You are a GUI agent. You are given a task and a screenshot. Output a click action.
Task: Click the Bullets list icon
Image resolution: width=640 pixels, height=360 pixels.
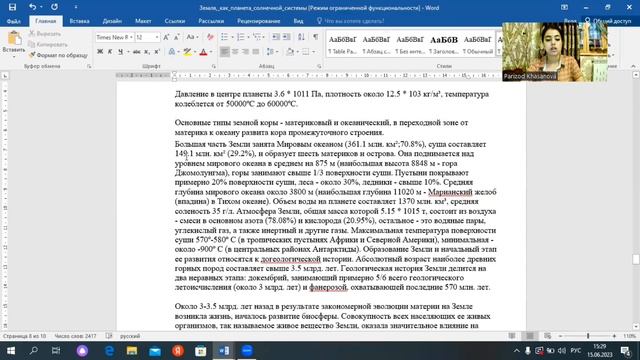(x=224, y=37)
